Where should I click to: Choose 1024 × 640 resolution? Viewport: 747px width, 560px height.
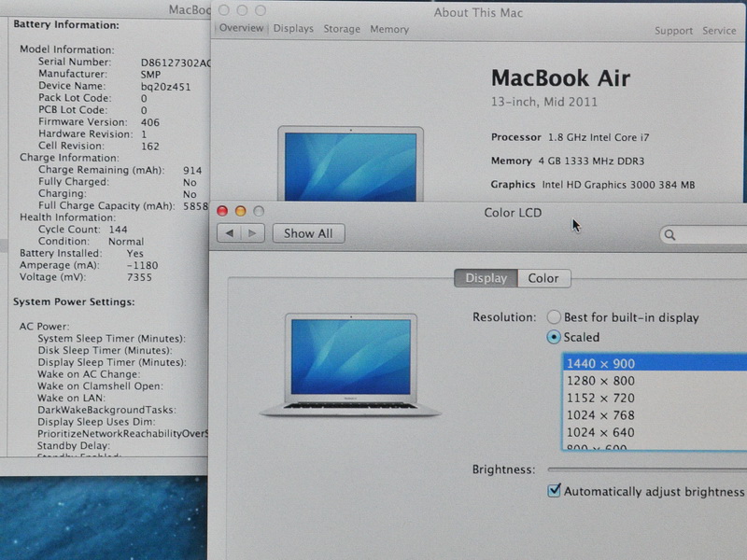[655, 432]
